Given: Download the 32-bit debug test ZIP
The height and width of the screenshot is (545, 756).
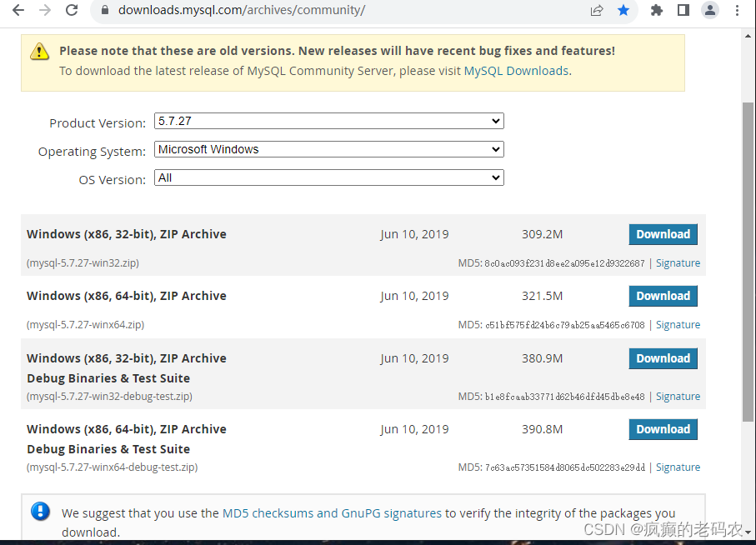Looking at the screenshot, I should click(x=663, y=358).
